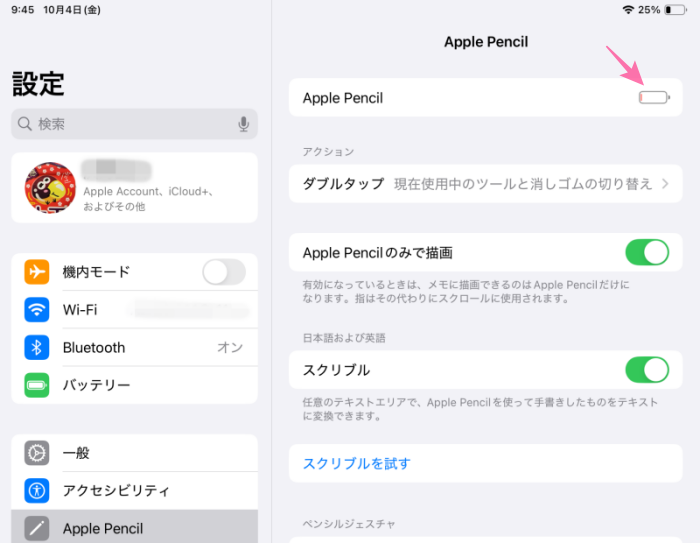The height and width of the screenshot is (543, 700).
Task: Tap the Apple Pencil sidebar icon
Action: pos(37,528)
